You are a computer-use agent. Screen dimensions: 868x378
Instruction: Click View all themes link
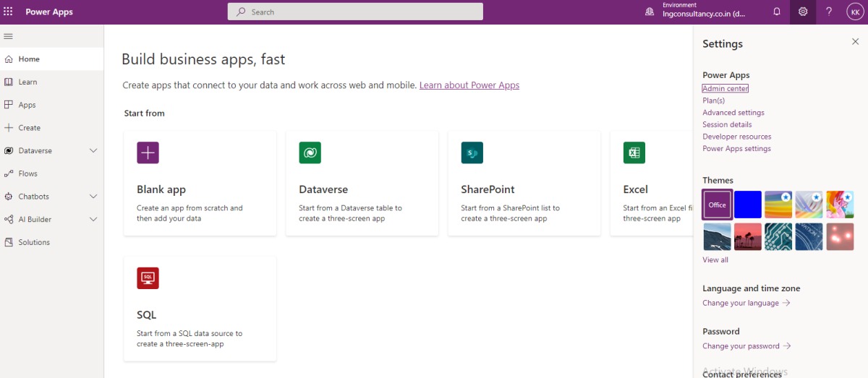(x=715, y=259)
